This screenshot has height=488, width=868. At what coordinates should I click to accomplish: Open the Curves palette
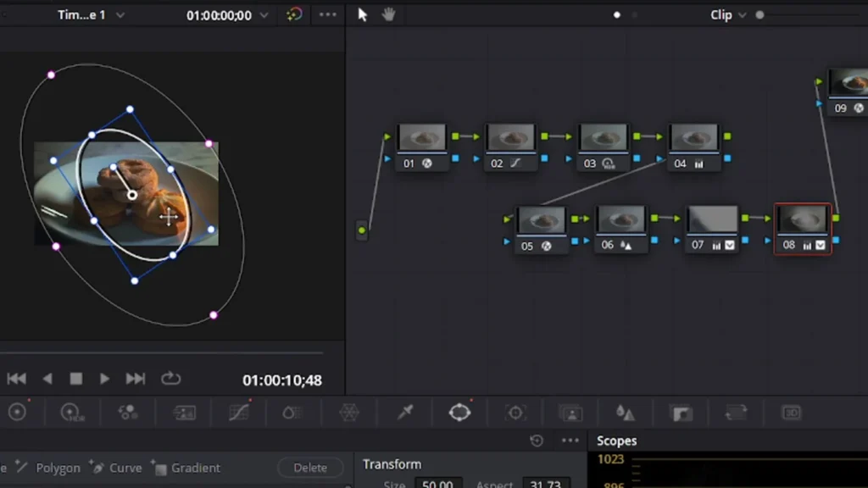239,413
